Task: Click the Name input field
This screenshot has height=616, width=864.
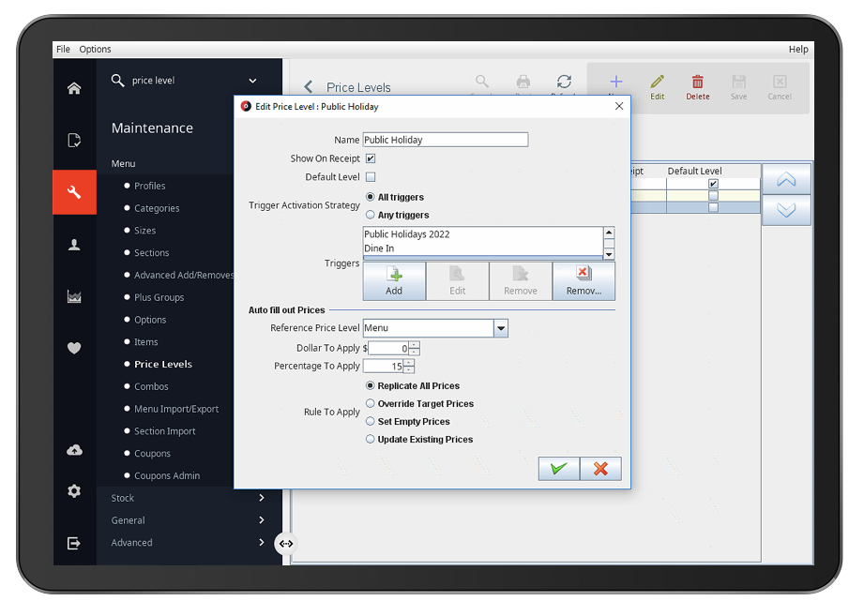Action: 445,140
